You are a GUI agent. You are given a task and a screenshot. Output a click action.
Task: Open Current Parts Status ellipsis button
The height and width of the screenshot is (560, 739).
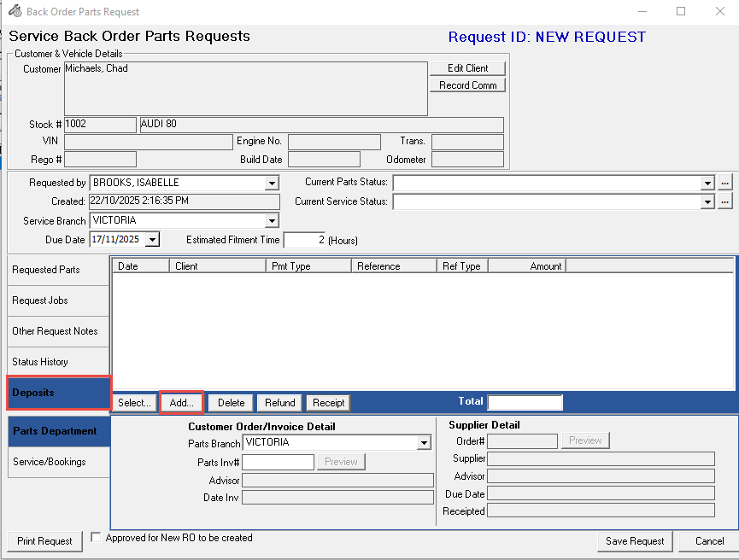724,183
